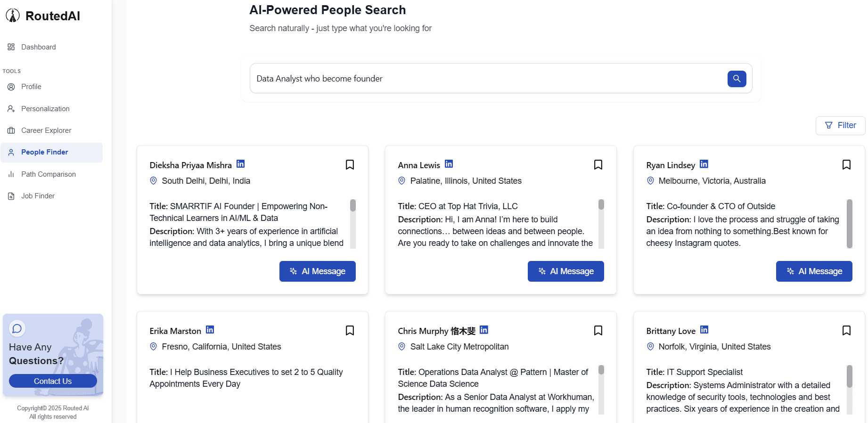Toggle the bookmark on Erika Marston's card
The height and width of the screenshot is (423, 868).
(349, 331)
